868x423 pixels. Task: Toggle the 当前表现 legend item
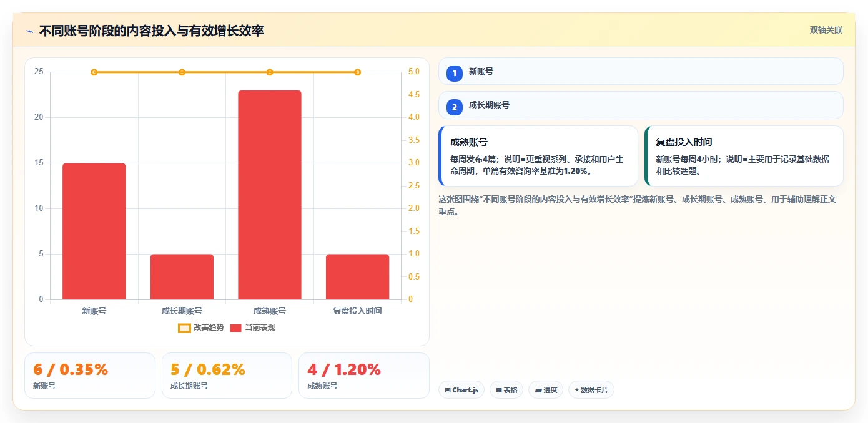[252, 328]
